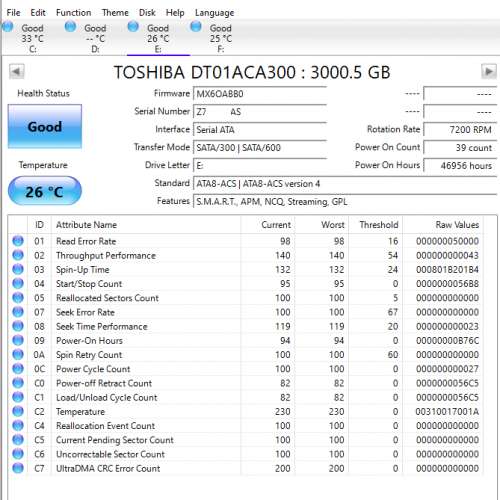Select drive F: tab at 25 °C
Screen dimensions: 500x500
coord(221,38)
